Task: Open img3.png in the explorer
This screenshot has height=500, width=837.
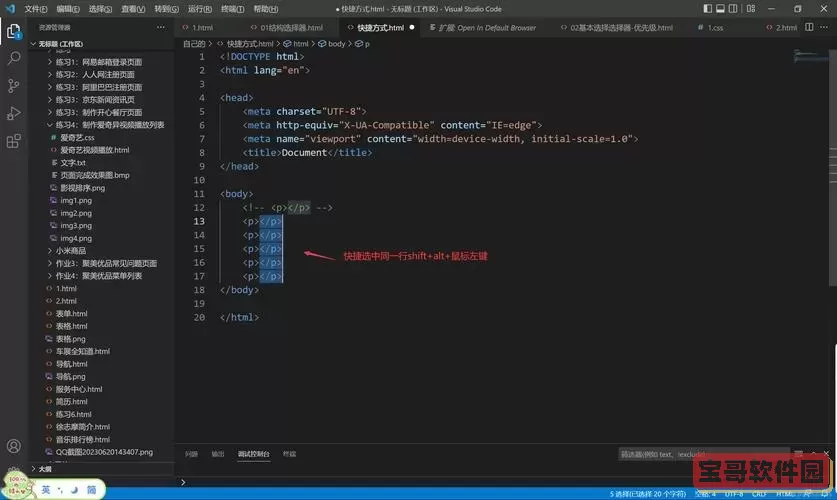Action: point(76,226)
